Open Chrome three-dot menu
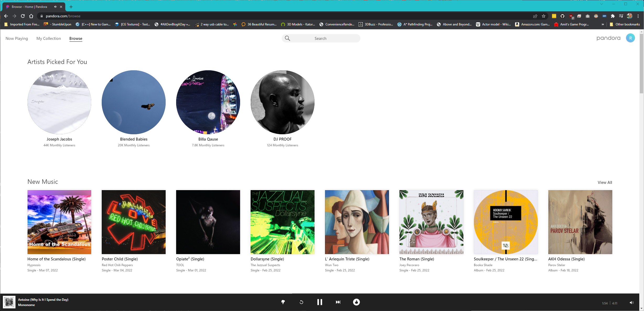This screenshot has height=311, width=644. point(638,16)
